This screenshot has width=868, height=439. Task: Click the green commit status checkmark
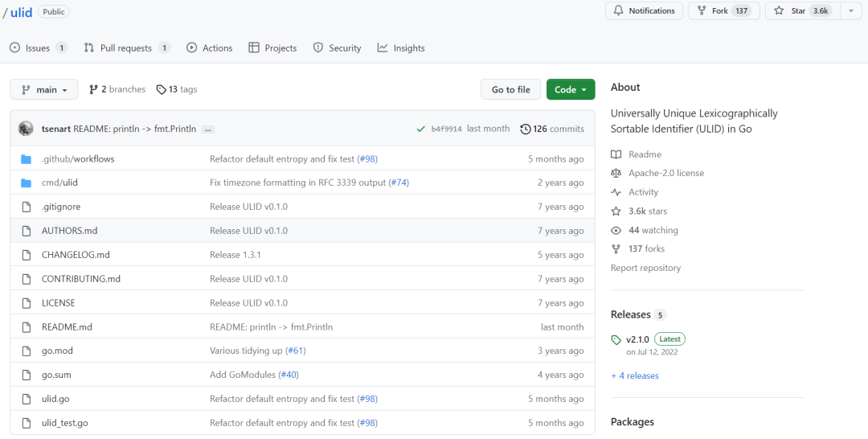pyautogui.click(x=420, y=129)
